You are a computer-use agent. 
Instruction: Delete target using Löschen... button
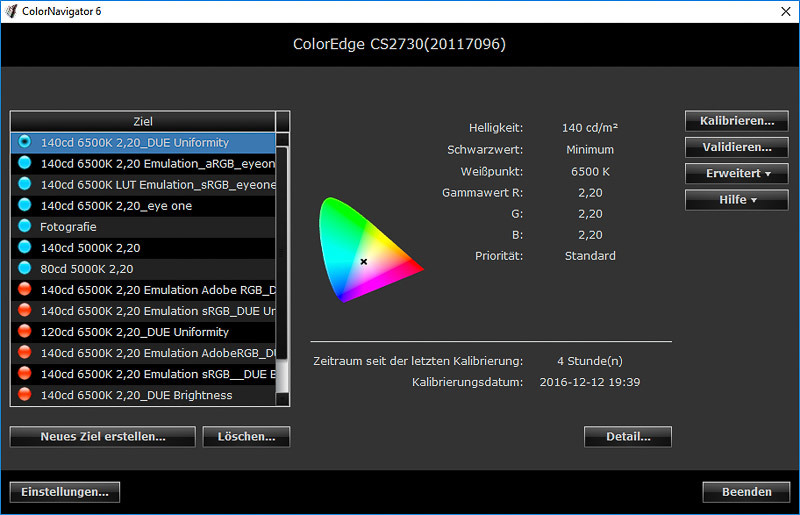[246, 437]
